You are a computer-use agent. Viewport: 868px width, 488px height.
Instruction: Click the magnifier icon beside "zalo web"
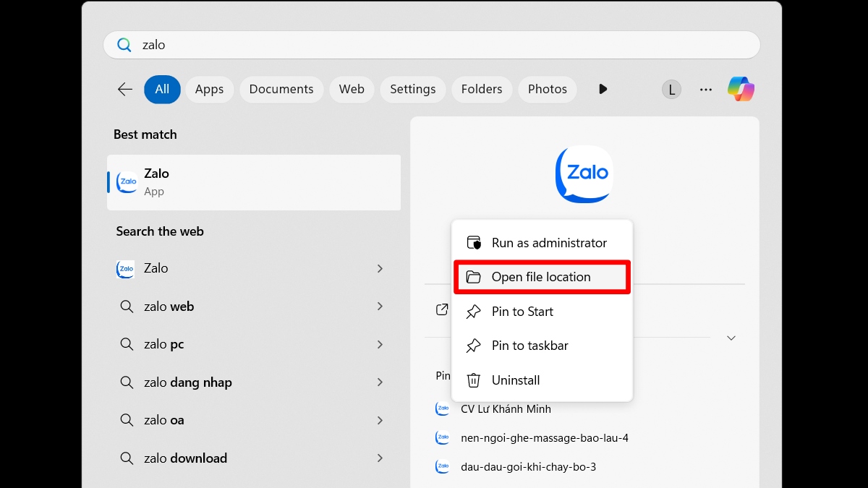[127, 307]
